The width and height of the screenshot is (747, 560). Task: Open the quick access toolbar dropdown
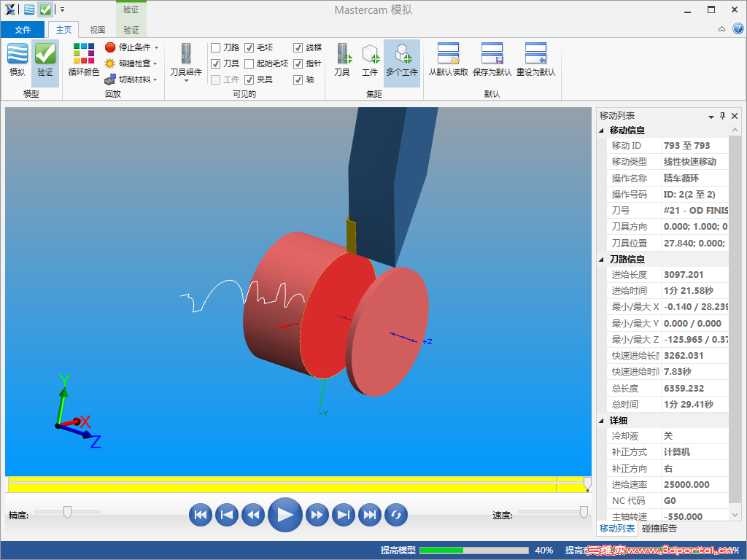point(63,9)
